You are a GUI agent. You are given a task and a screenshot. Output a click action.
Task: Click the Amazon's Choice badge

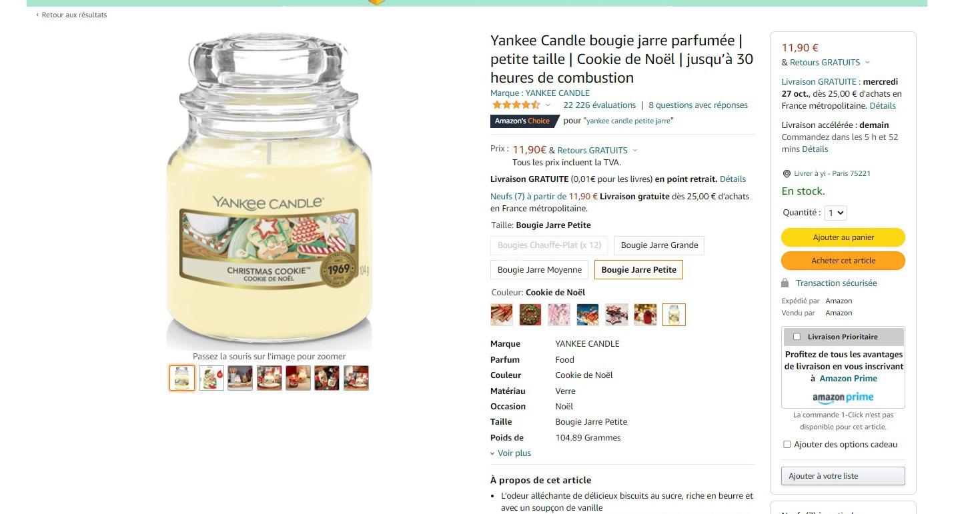pyautogui.click(x=524, y=121)
